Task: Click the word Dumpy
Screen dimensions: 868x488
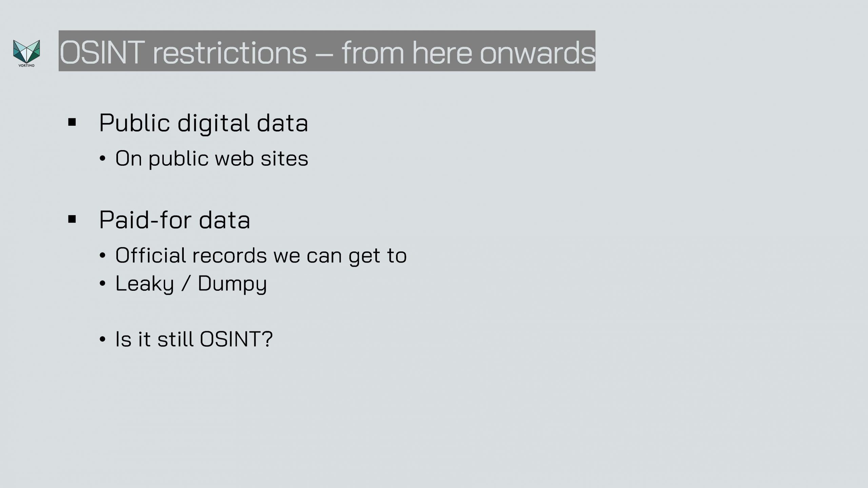Action: click(x=232, y=284)
